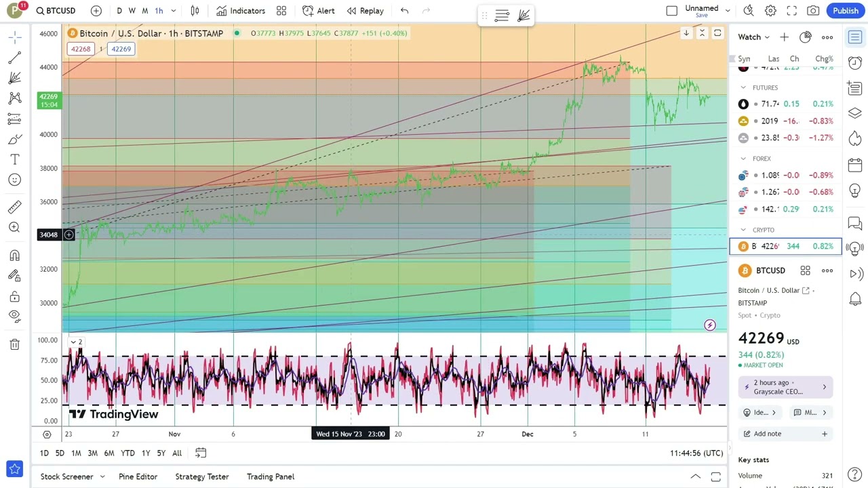The image size is (868, 488).
Task: Click the BTCUSD symbol search box
Action: [x=56, y=11]
